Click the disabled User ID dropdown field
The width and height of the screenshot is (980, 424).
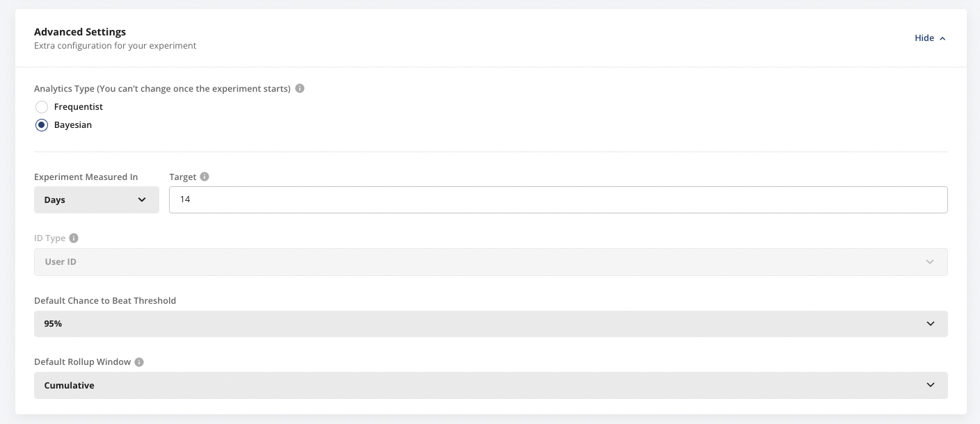pos(490,262)
